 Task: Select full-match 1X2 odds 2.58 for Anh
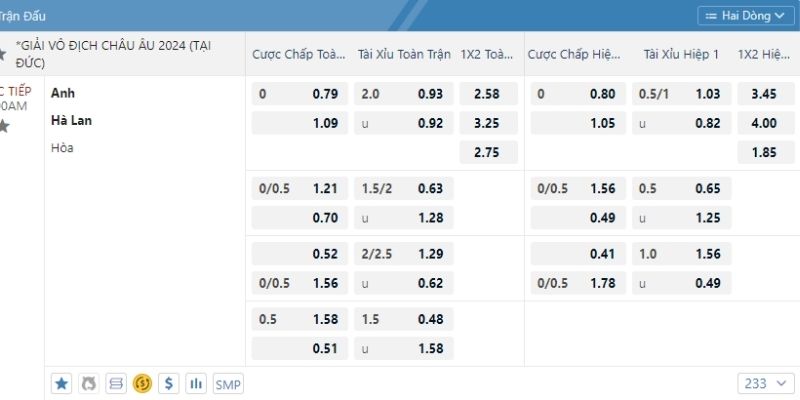click(x=488, y=95)
